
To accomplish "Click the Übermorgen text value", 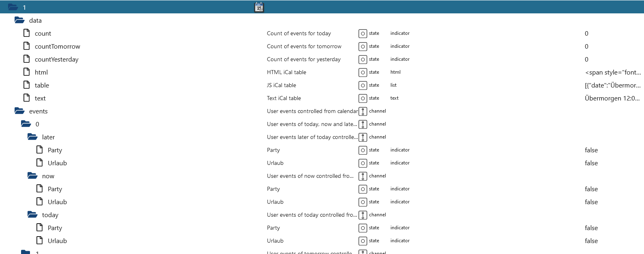I will [612, 98].
